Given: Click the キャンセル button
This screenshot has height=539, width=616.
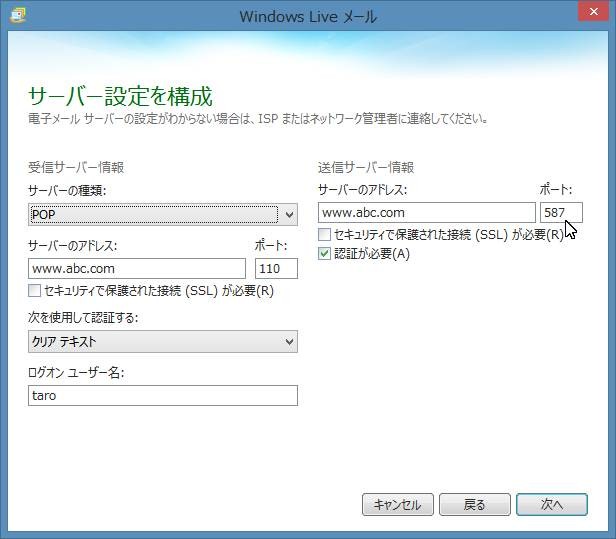Looking at the screenshot, I should point(398,504).
